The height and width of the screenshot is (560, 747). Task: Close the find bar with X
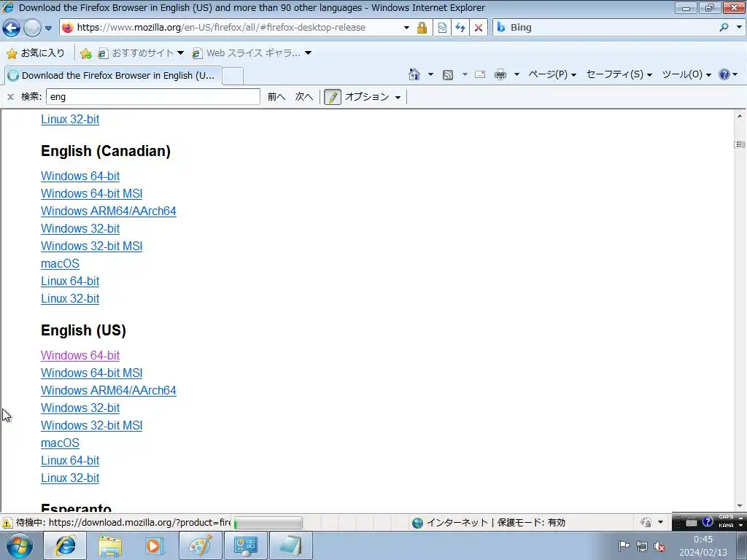[10, 97]
